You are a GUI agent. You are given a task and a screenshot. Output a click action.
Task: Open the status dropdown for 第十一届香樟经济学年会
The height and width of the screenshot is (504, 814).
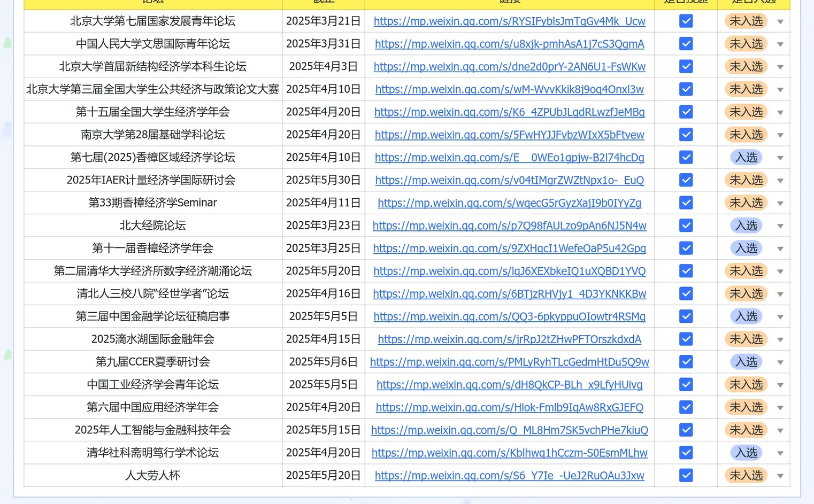tap(780, 248)
